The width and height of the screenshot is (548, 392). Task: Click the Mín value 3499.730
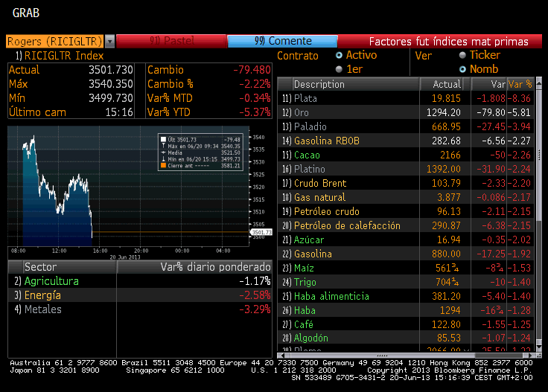[x=110, y=98]
